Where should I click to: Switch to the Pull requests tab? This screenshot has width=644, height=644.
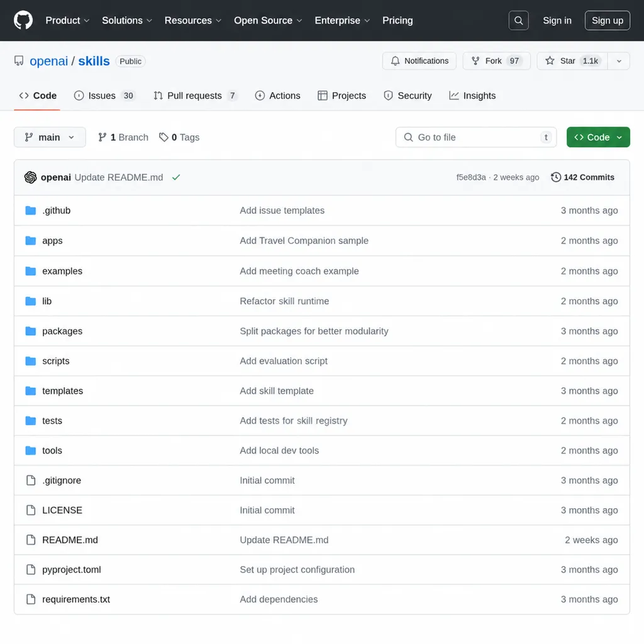coord(196,96)
